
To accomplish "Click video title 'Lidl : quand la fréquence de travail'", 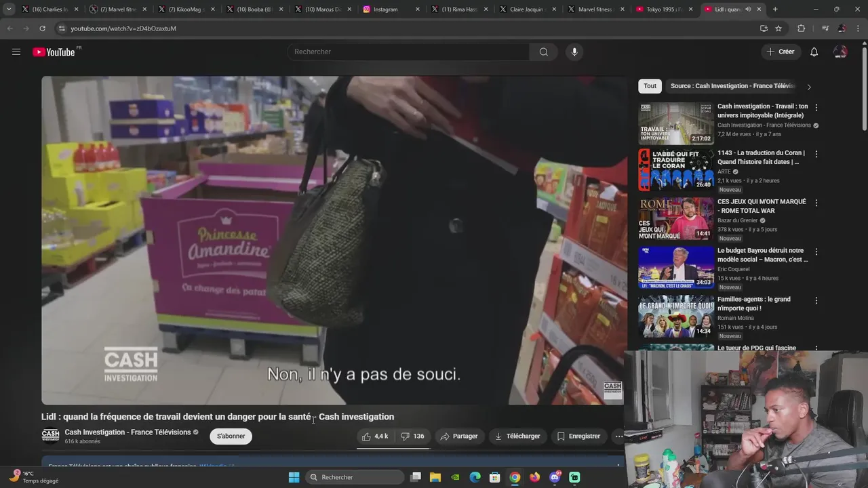I will click(218, 417).
